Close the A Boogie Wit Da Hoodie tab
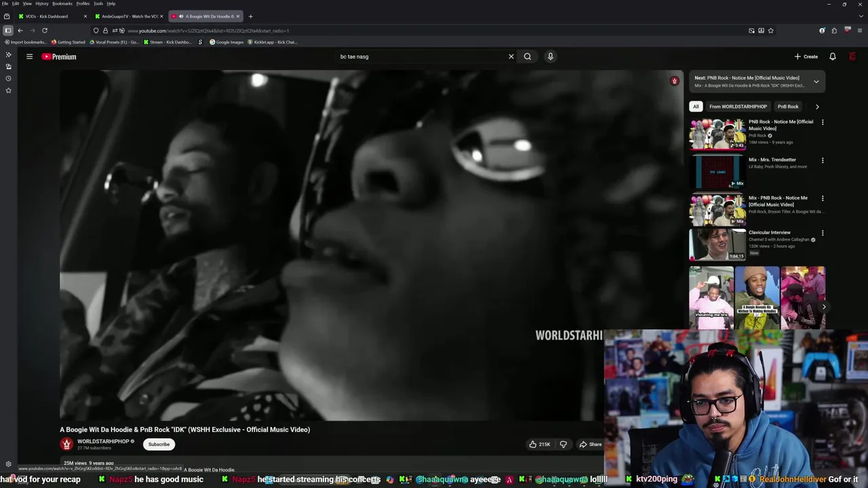Screen dimensions: 868x488 click(237, 16)
